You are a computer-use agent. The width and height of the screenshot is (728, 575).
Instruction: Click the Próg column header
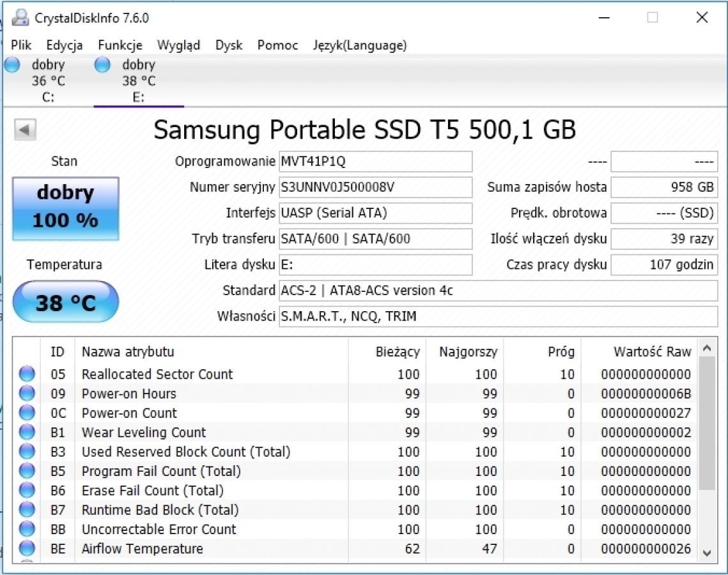point(542,352)
